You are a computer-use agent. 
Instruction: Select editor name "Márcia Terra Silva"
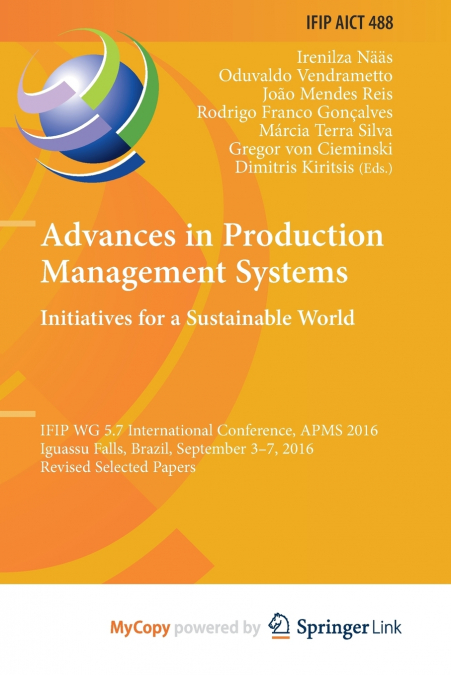tap(326, 130)
